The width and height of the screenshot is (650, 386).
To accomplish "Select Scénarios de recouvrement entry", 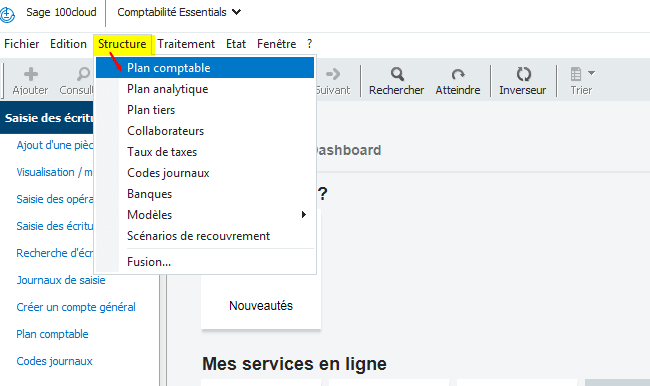I will pyautogui.click(x=205, y=236).
